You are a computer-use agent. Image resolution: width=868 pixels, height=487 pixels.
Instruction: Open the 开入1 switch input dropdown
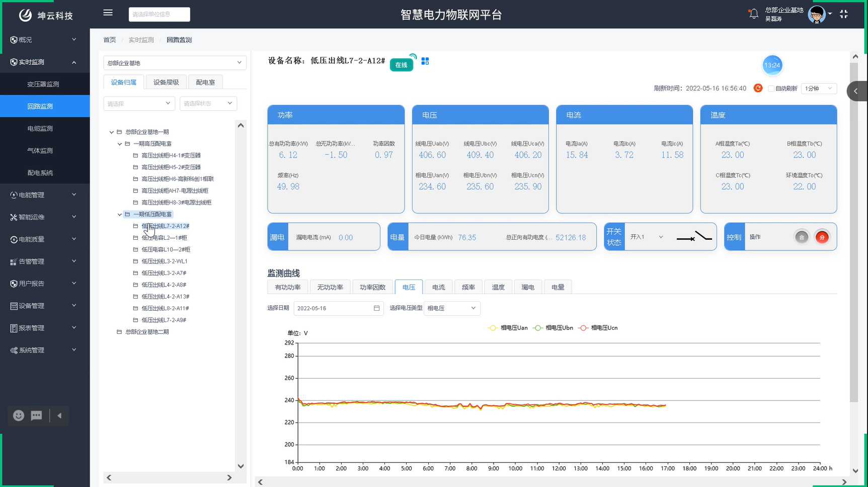[647, 237]
